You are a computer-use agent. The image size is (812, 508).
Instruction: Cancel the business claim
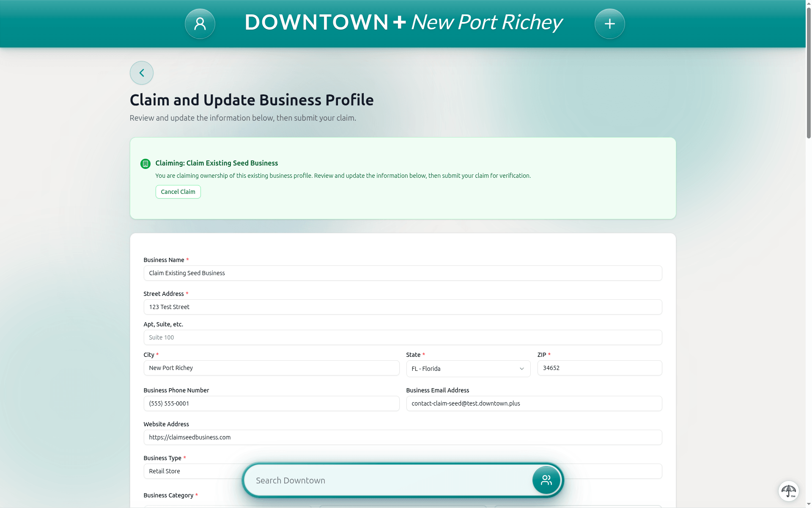(x=178, y=192)
